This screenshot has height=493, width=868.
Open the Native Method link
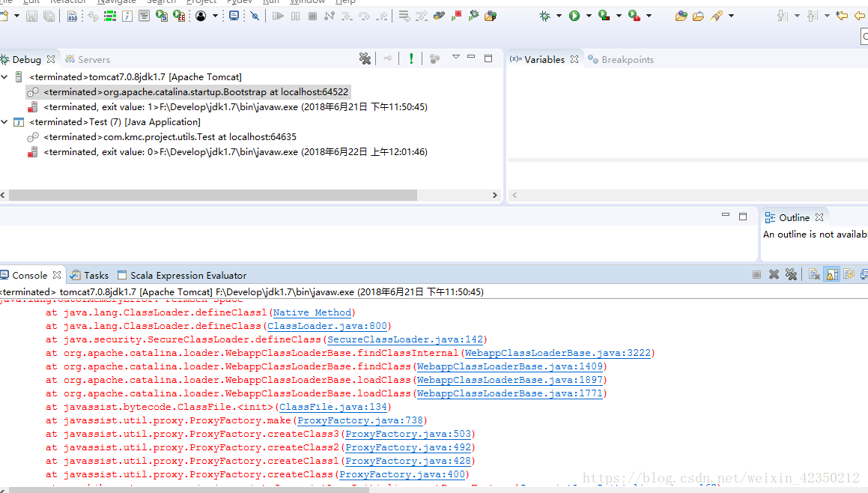[x=312, y=313]
